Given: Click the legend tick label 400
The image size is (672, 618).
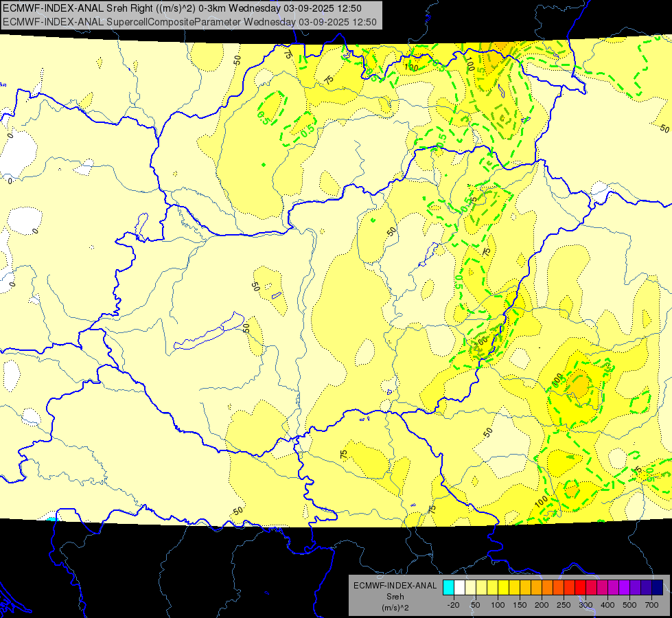Looking at the screenshot, I should [607, 605].
